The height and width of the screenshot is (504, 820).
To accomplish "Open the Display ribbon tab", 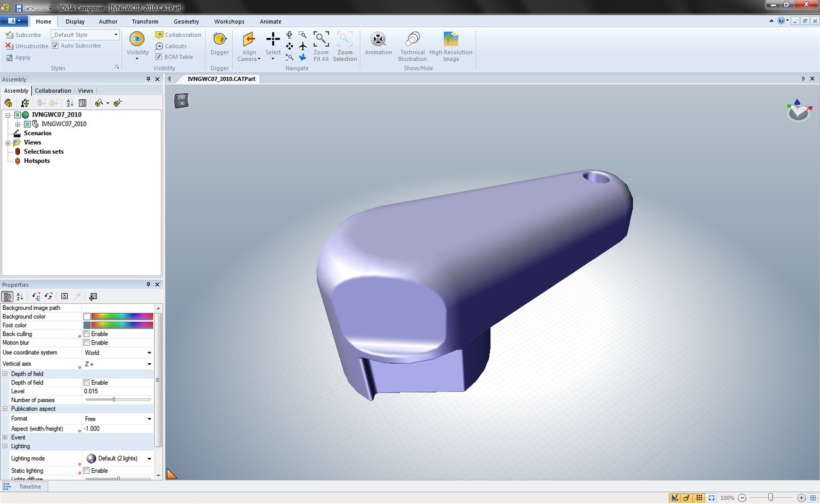I will [x=75, y=21].
